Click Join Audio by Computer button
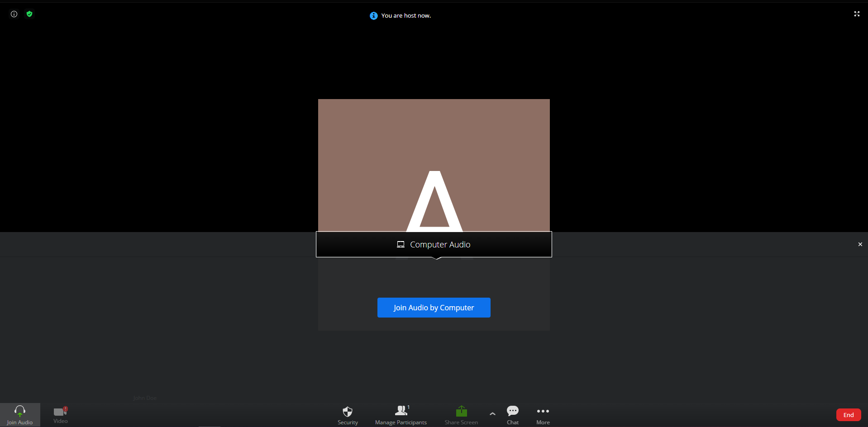Screen dimensions: 868x427 pos(434,308)
